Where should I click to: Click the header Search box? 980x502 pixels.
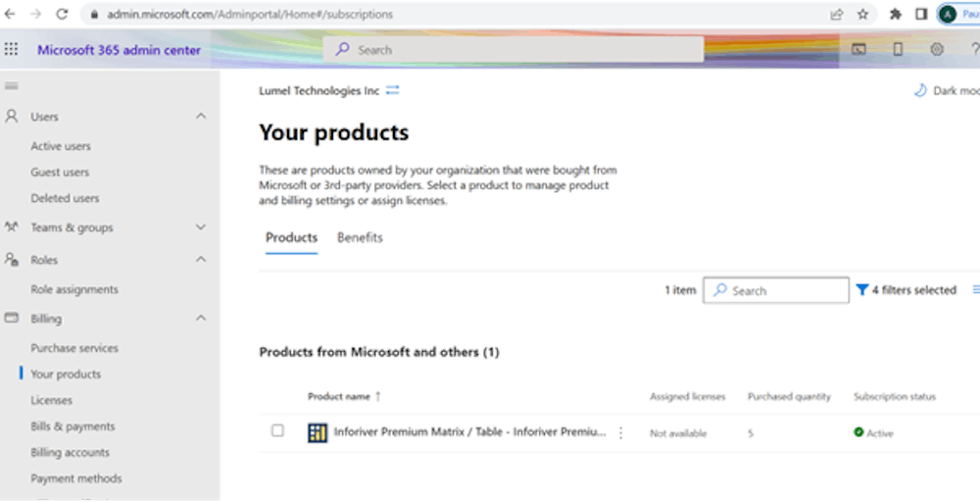pos(514,49)
